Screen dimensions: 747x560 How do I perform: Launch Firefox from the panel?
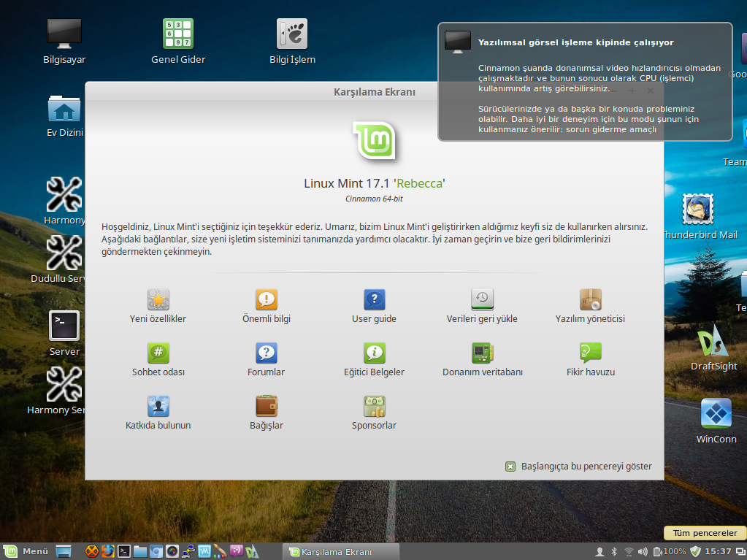[107, 551]
